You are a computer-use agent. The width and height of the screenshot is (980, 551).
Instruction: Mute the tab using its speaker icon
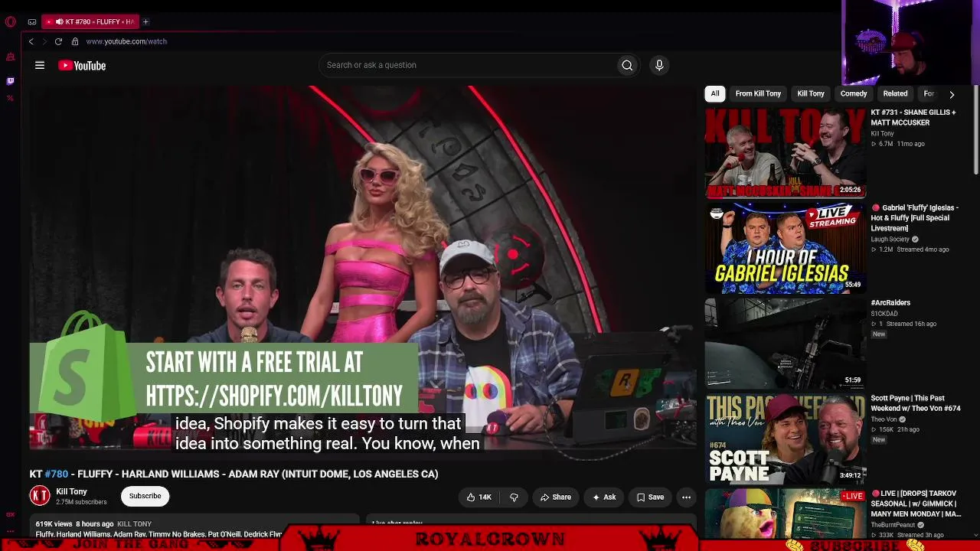point(59,21)
